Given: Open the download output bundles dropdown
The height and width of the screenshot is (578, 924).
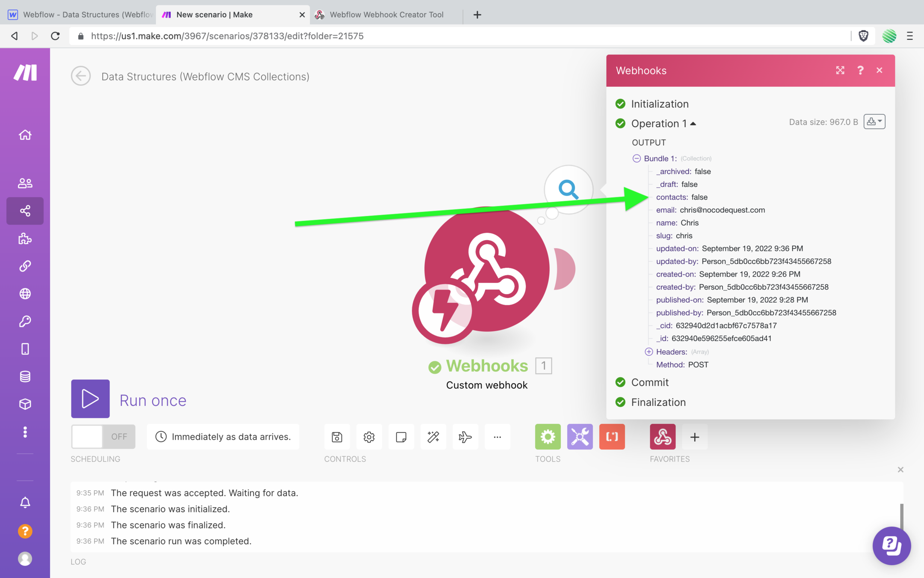Looking at the screenshot, I should coord(874,122).
